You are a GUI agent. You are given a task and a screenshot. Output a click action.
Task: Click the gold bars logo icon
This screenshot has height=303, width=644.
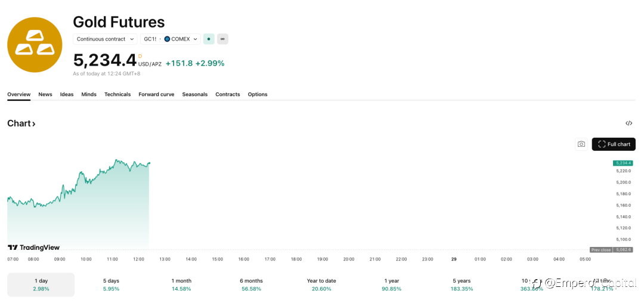point(35,45)
